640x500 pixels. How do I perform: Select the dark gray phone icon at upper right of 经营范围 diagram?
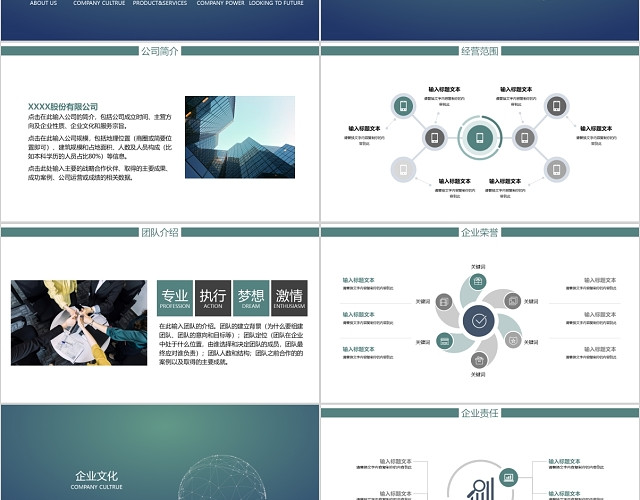click(x=556, y=106)
